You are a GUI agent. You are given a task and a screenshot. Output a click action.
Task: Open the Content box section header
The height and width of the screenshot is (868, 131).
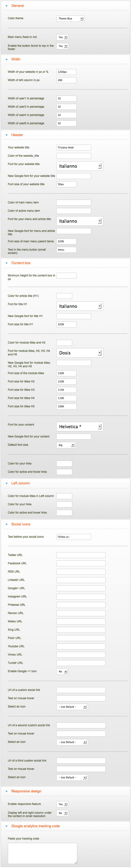(x=21, y=263)
